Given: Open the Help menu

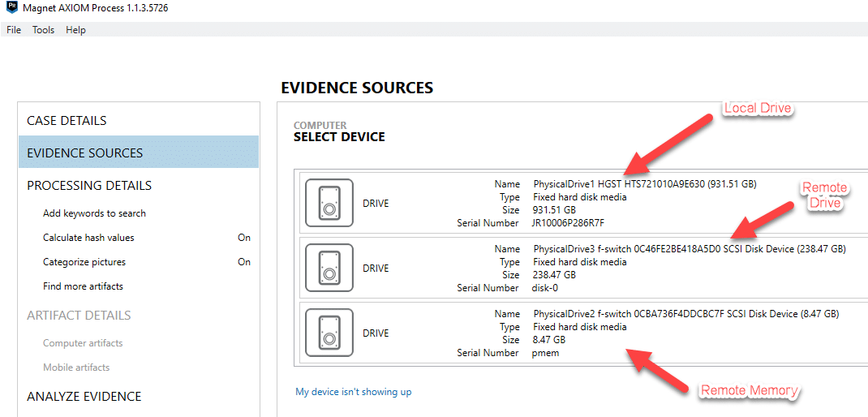Looking at the screenshot, I should click(75, 30).
